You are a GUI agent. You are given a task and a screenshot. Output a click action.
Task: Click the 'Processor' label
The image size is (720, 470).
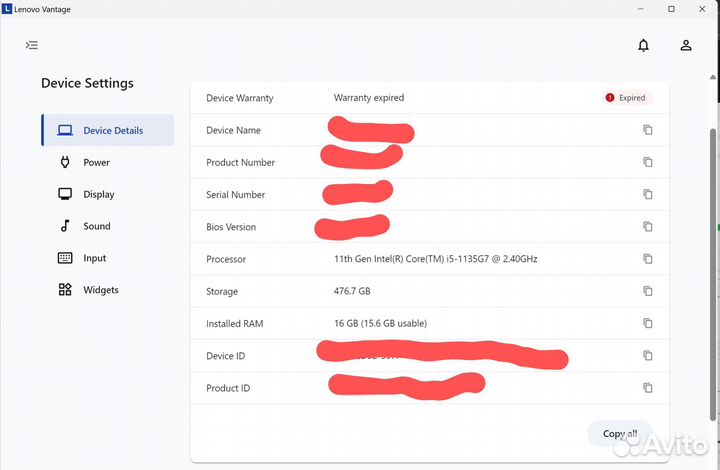(226, 259)
